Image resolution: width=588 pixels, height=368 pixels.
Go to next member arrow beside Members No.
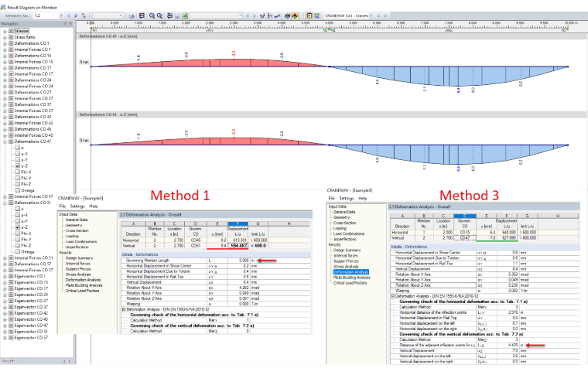(x=75, y=15)
